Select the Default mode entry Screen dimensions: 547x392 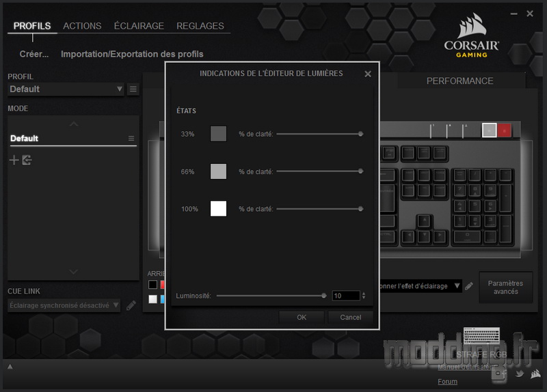tap(73, 139)
